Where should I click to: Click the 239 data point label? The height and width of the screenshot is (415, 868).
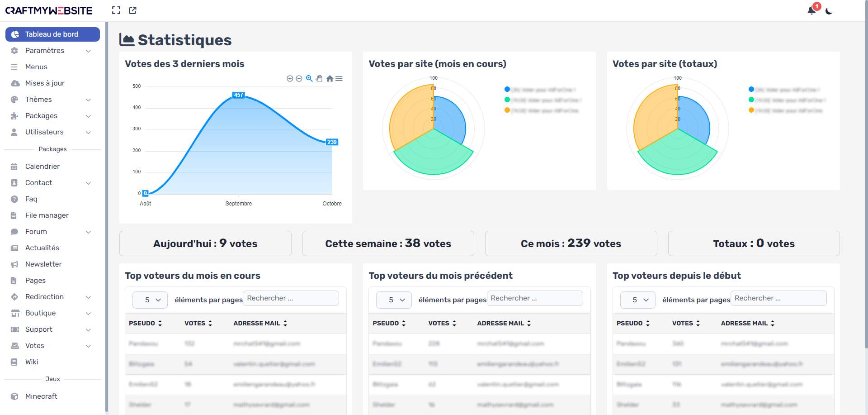[x=332, y=142]
